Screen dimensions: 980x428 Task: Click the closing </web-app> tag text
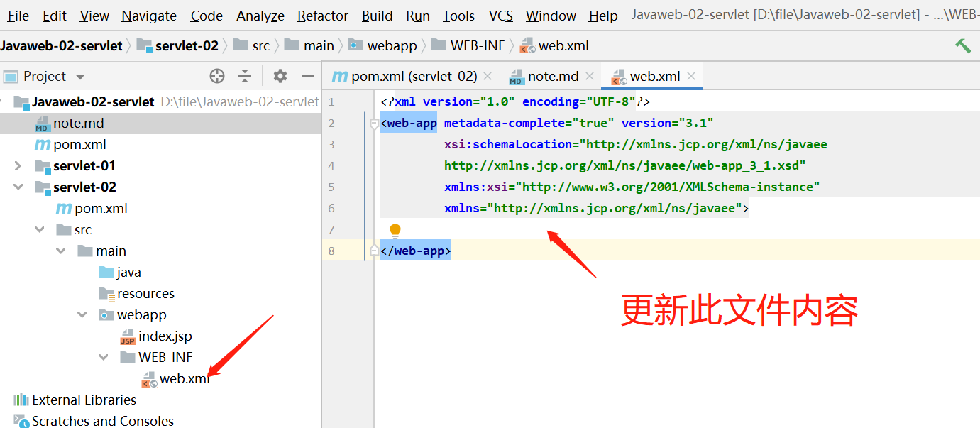(x=416, y=251)
